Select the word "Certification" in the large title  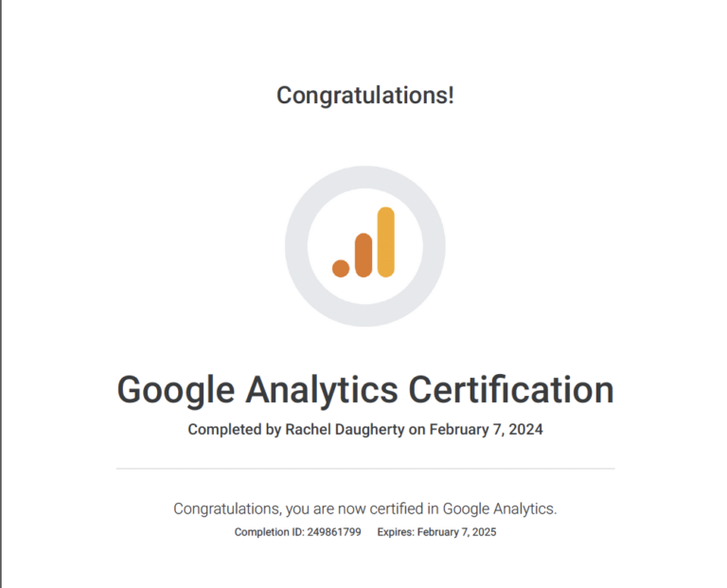(511, 389)
